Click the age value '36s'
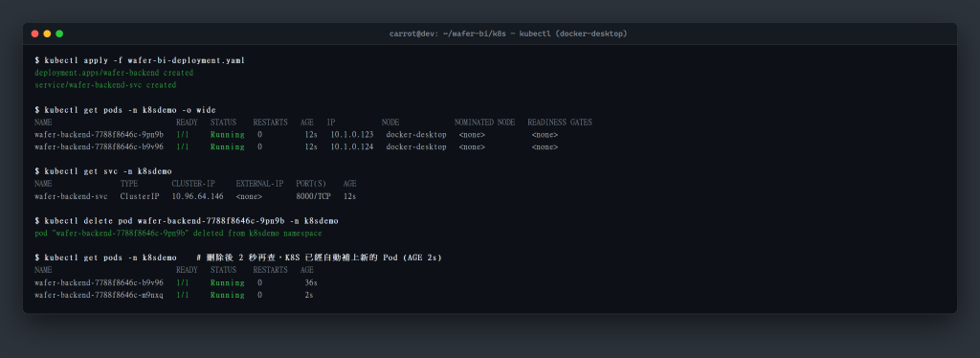980x358 pixels. click(x=311, y=282)
